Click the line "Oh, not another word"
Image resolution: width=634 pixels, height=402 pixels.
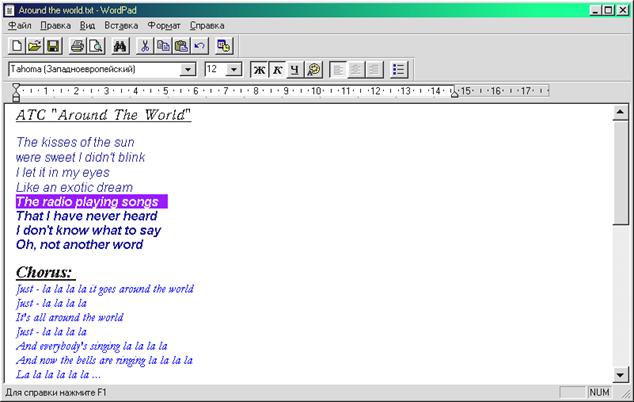80,245
